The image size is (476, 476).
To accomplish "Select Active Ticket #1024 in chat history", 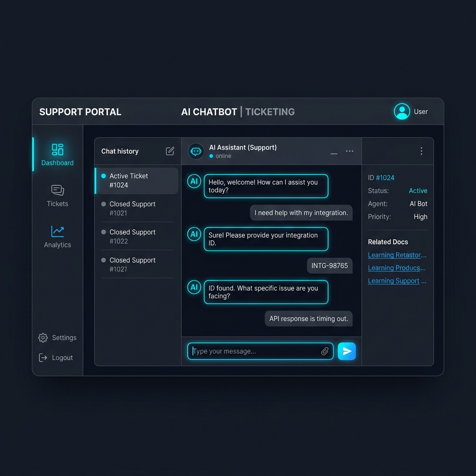I will (x=137, y=181).
